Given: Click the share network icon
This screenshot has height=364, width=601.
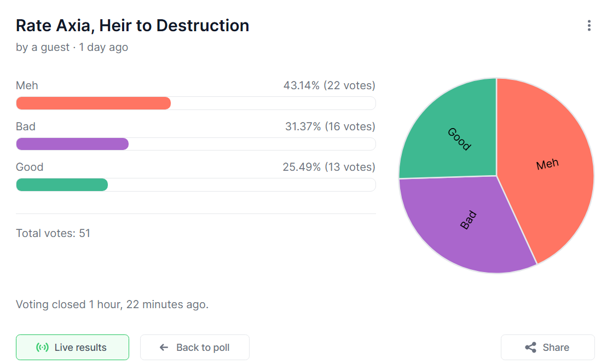Looking at the screenshot, I should pyautogui.click(x=530, y=348).
